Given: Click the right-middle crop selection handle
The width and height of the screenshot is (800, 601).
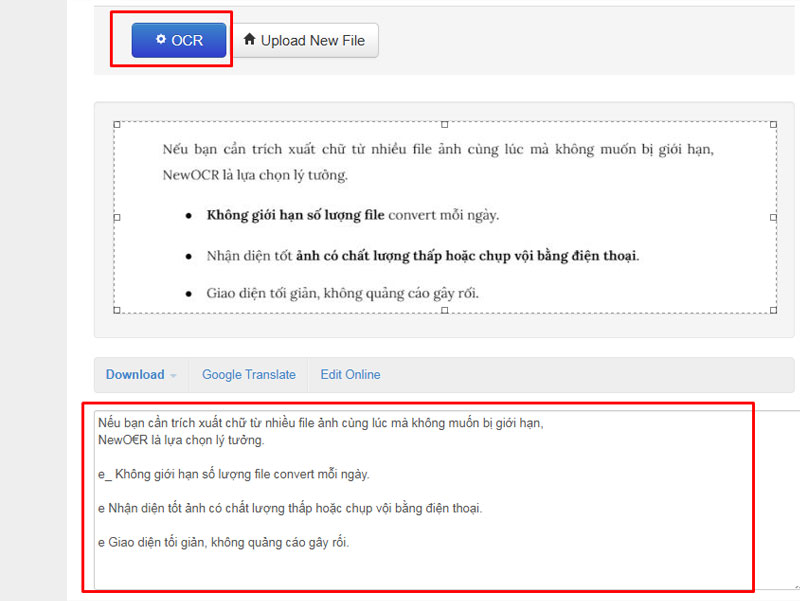Looking at the screenshot, I should (x=774, y=217).
